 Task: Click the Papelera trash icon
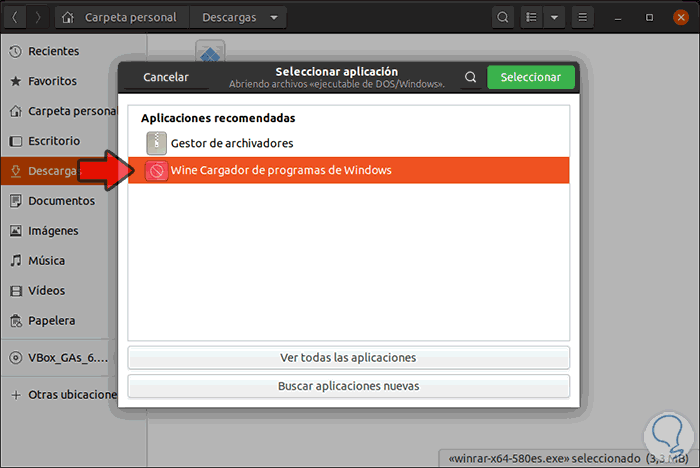click(16, 321)
